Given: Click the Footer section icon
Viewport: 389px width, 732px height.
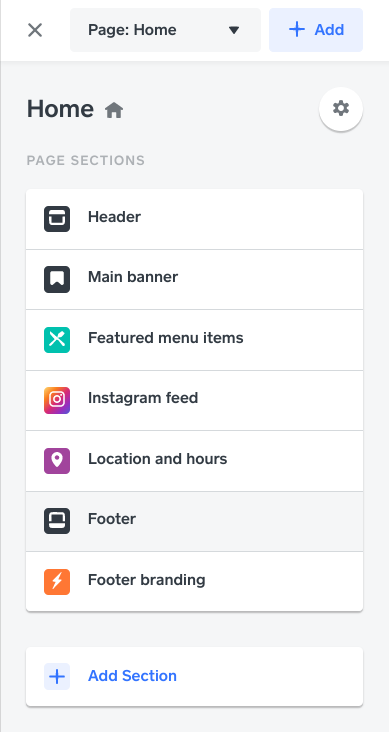Looking at the screenshot, I should (x=57, y=521).
